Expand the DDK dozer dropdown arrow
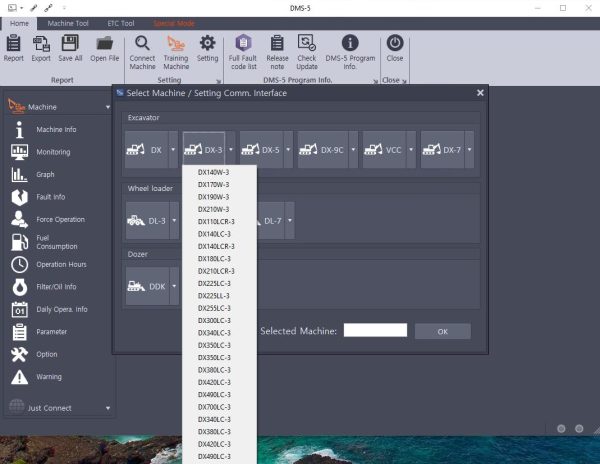 (174, 287)
